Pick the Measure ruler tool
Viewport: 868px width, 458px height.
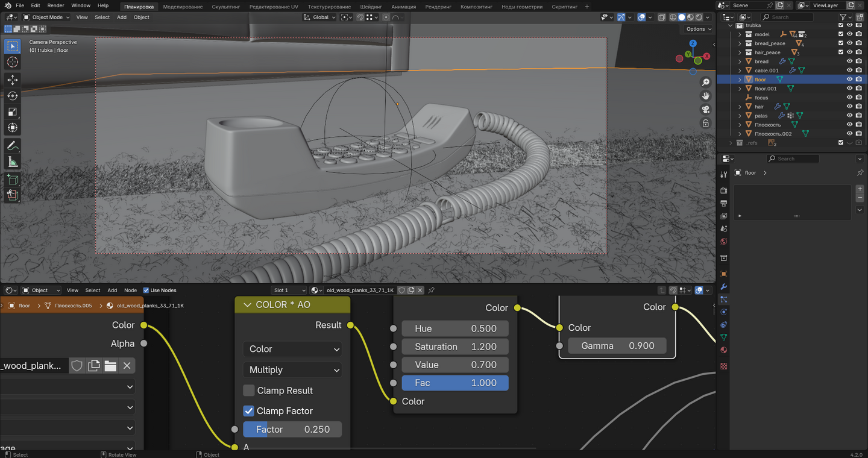12,162
